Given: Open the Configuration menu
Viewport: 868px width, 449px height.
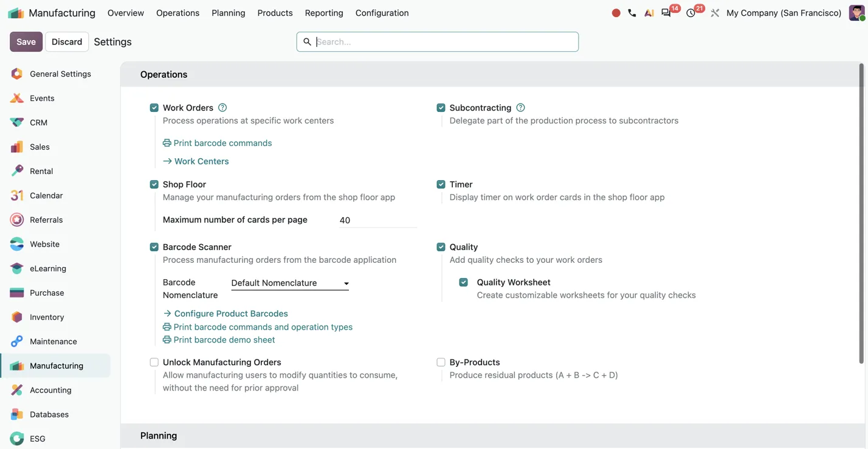Looking at the screenshot, I should click(x=382, y=13).
